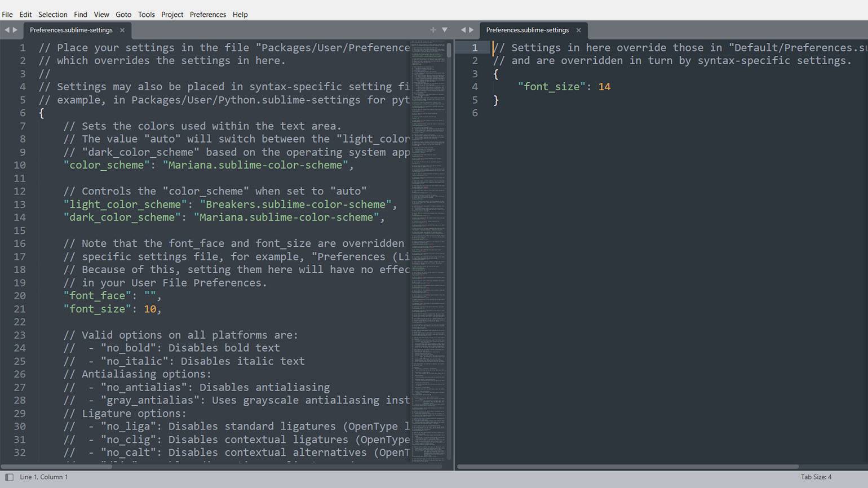
Task: Close the left Preferences.sublime-settings tab
Action: coord(122,30)
